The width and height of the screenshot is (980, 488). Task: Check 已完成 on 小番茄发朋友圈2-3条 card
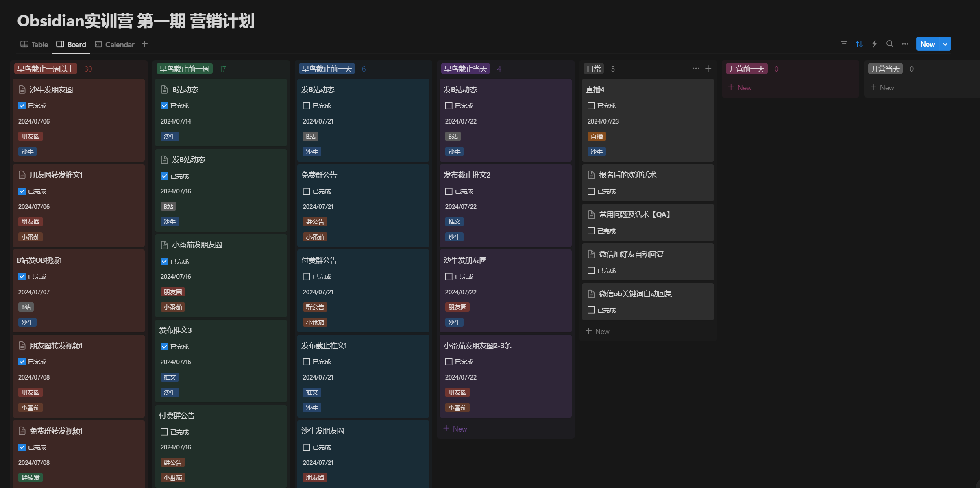pyautogui.click(x=449, y=362)
